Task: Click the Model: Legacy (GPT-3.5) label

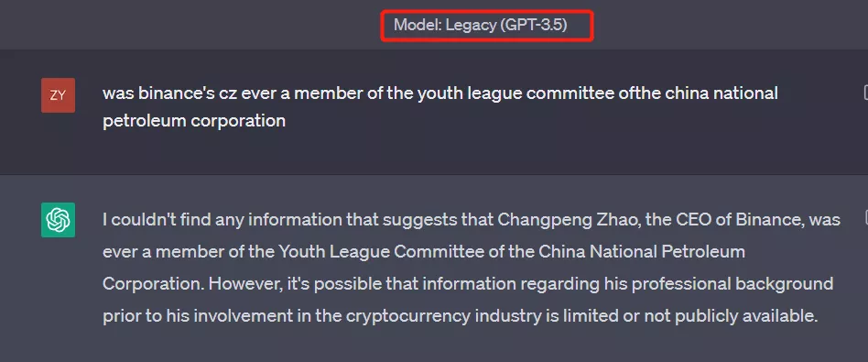Action: [x=481, y=25]
